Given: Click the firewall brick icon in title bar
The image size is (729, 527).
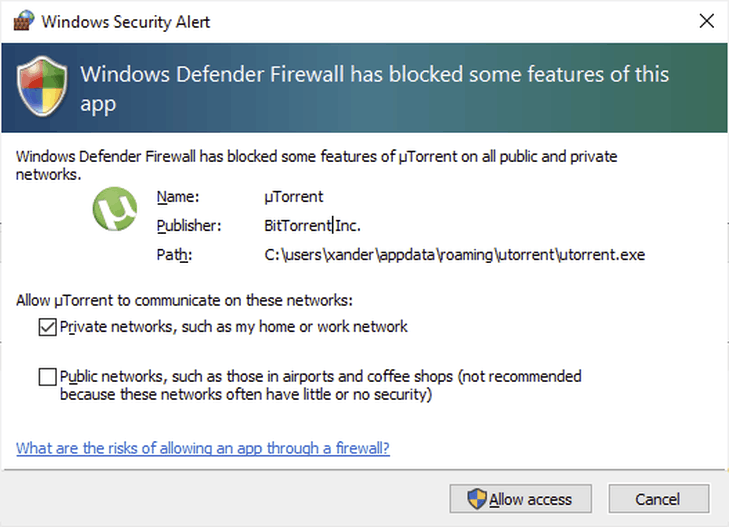Looking at the screenshot, I should click(x=24, y=21).
